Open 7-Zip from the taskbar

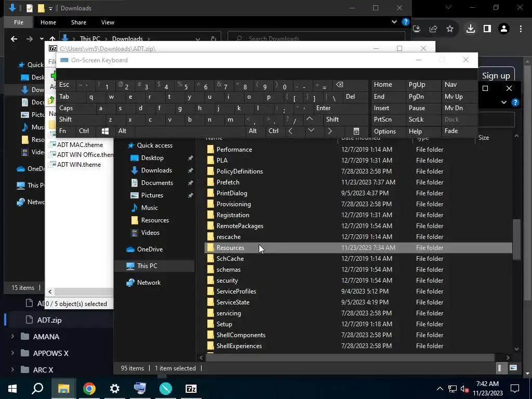coord(191,389)
